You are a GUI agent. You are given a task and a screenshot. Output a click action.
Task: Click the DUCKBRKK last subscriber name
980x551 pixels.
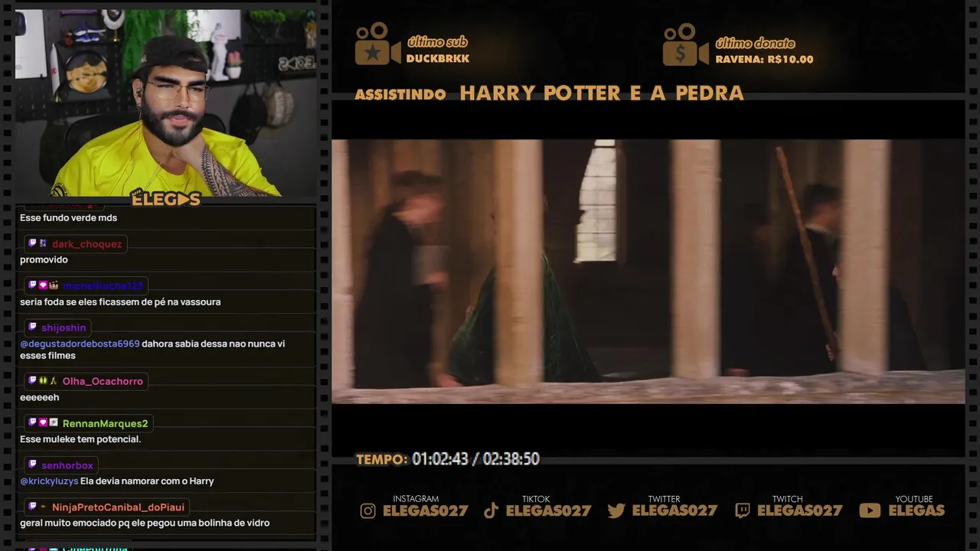(438, 59)
